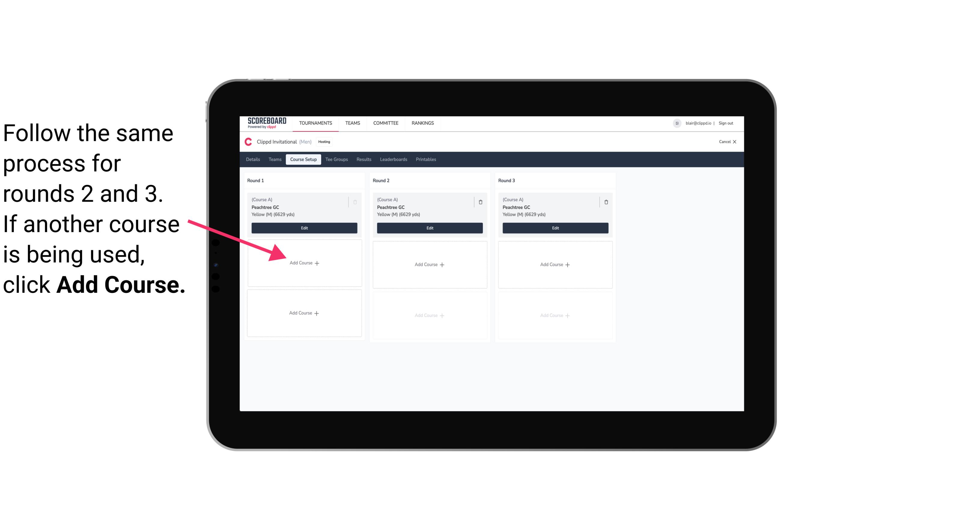Click Add Course for Round 3
This screenshot has height=527, width=980.
click(x=554, y=264)
